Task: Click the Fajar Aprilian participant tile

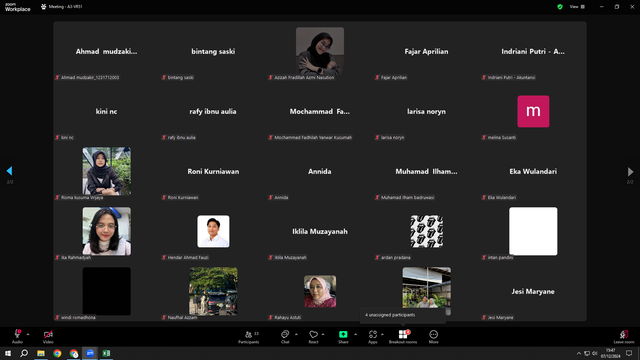Action: pyautogui.click(x=427, y=51)
